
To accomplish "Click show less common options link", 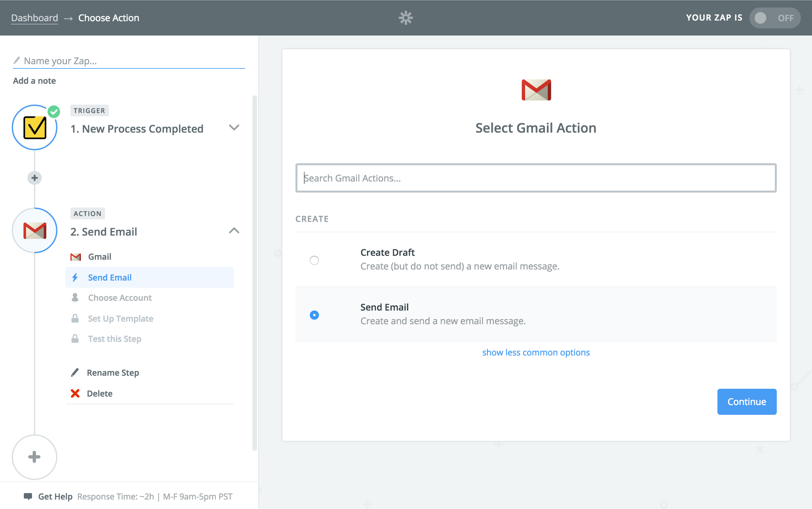I will pos(536,352).
